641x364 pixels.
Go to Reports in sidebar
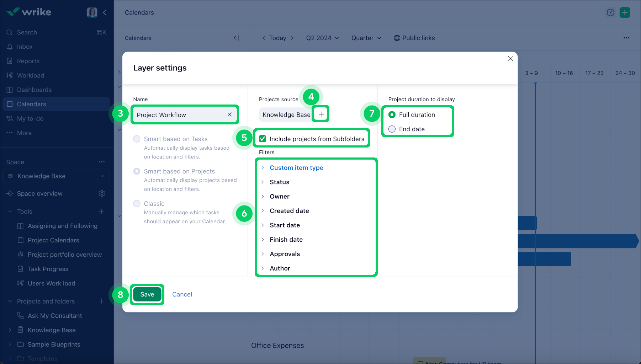(28, 61)
